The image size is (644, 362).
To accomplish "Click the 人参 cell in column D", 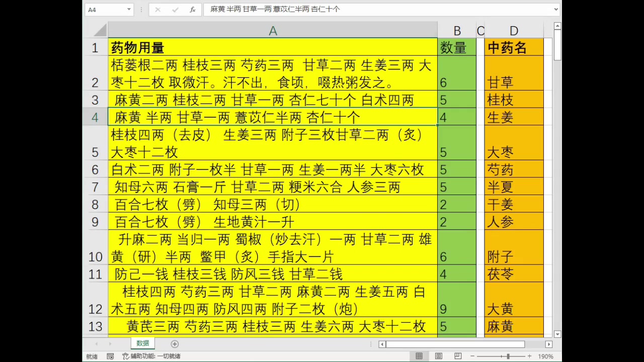I will (514, 222).
